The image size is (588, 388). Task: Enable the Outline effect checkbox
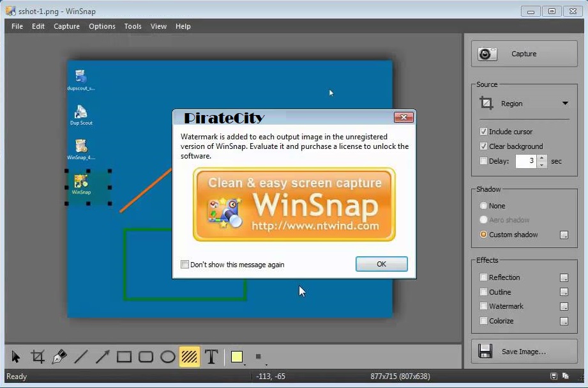coord(483,292)
